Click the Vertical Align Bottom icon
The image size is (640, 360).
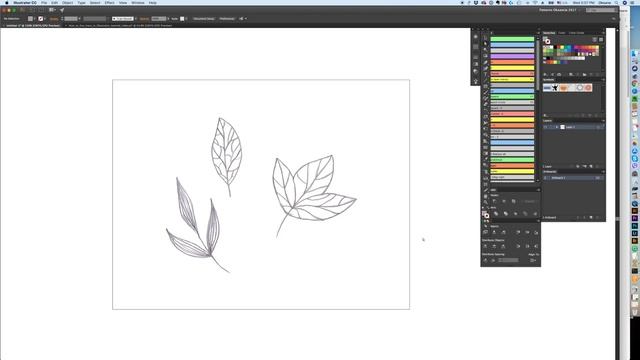pos(536,232)
